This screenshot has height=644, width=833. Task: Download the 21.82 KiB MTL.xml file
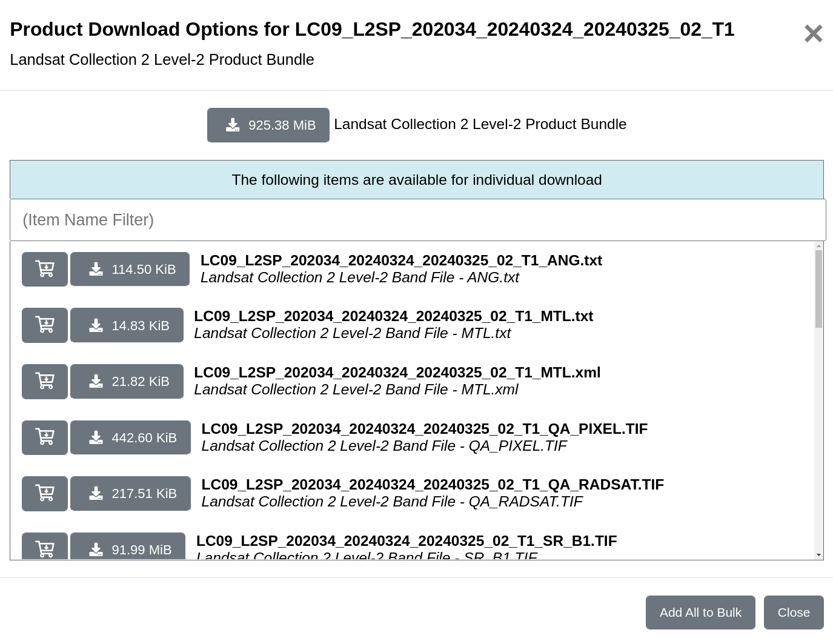click(127, 381)
